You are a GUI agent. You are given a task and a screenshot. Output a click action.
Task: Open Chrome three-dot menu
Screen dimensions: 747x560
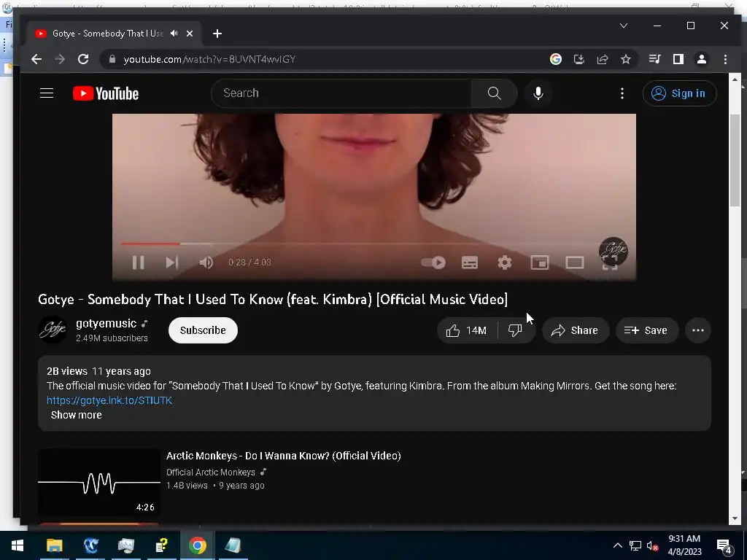[x=725, y=59]
